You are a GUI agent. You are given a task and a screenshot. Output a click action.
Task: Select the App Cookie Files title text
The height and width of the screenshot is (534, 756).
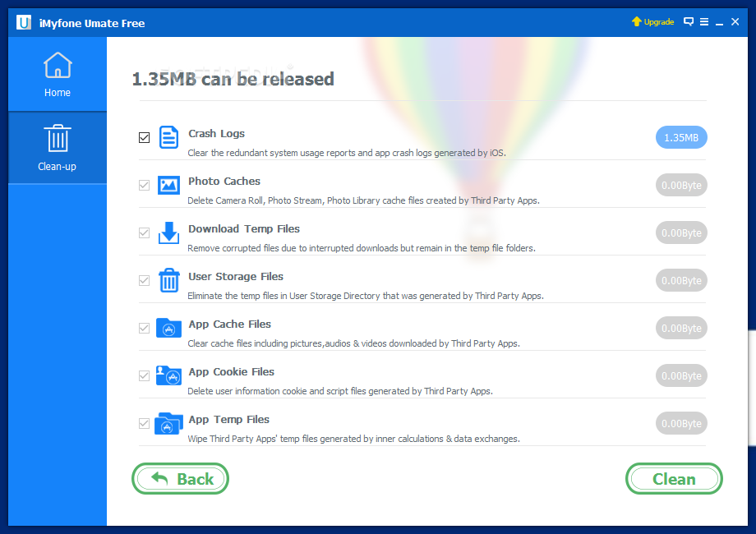coord(232,372)
